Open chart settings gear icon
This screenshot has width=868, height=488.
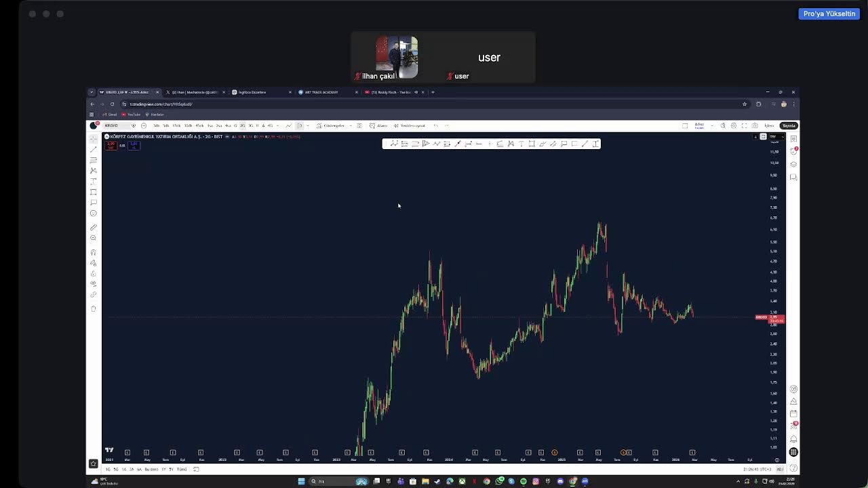point(734,125)
